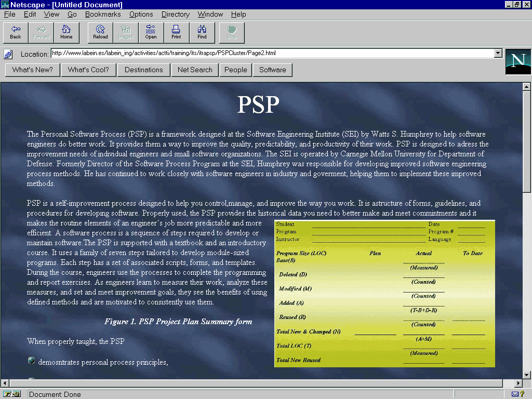Click the Software directory button
Image resolution: width=532 pixels, height=399 pixels.
tap(272, 70)
